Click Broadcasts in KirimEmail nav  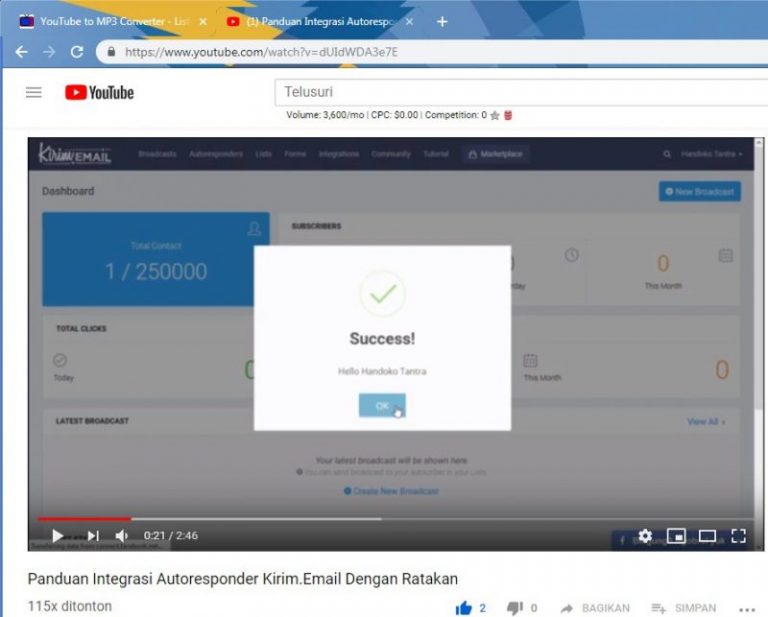point(157,154)
